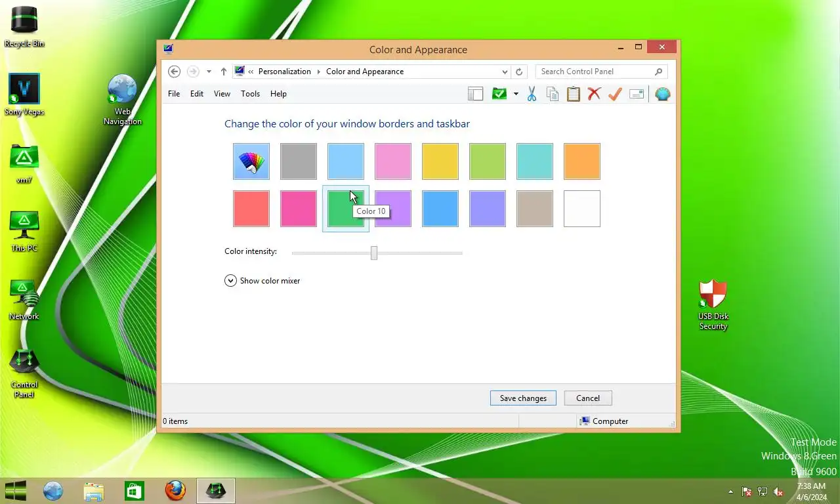Expand the address bar history dropdown
This screenshot has width=840, height=504.
coord(505,72)
